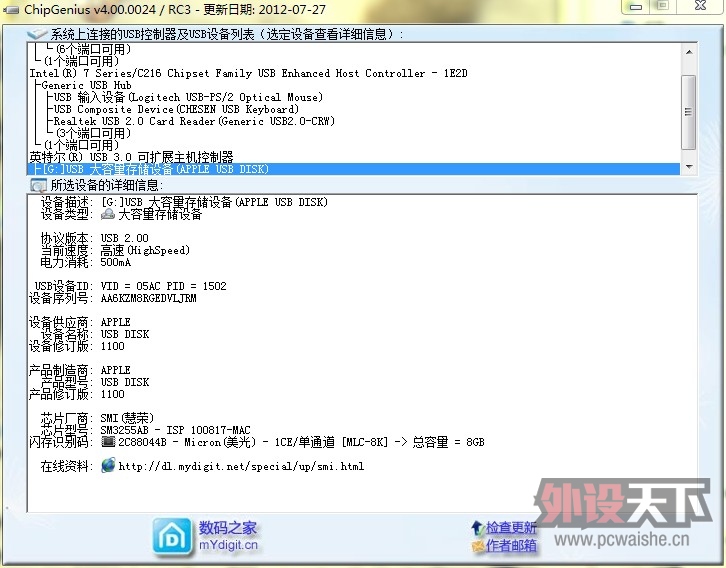The image size is (726, 568).
Task: Select 英特尔 USB 3.0 可扩展主机控制器 row
Action: pyautogui.click(x=131, y=157)
